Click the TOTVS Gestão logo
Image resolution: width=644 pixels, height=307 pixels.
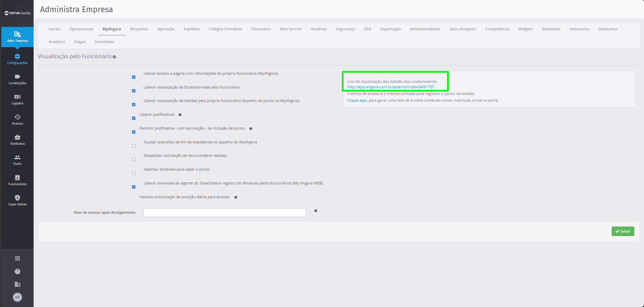tap(17, 13)
